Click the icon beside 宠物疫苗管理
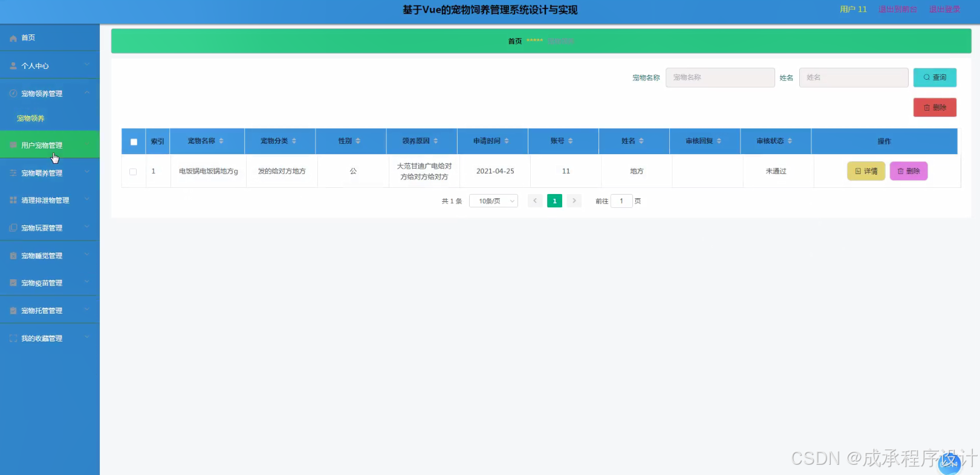Viewport: 980px width, 475px height. coord(13,283)
